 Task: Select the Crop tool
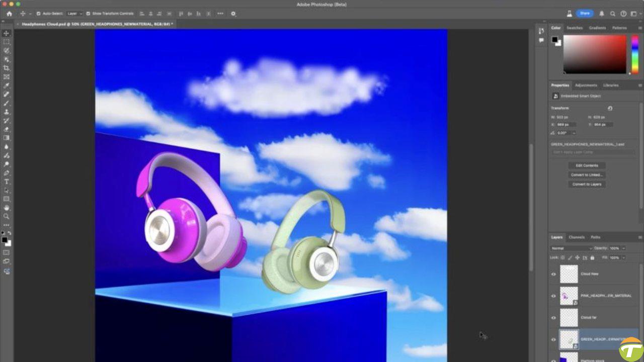(7, 68)
